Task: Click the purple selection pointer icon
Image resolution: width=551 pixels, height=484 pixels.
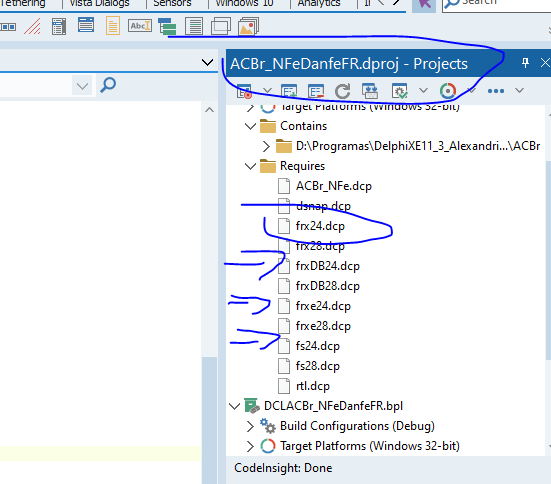Action: (424, 4)
